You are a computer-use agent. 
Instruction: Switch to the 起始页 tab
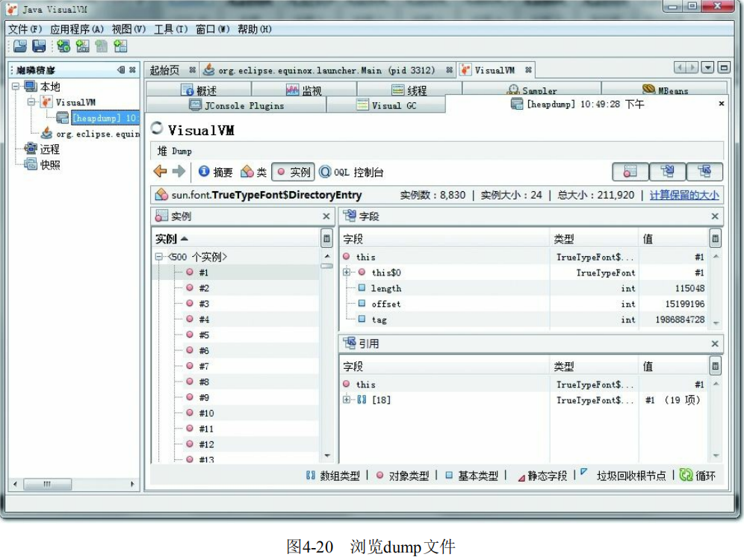tap(164, 70)
